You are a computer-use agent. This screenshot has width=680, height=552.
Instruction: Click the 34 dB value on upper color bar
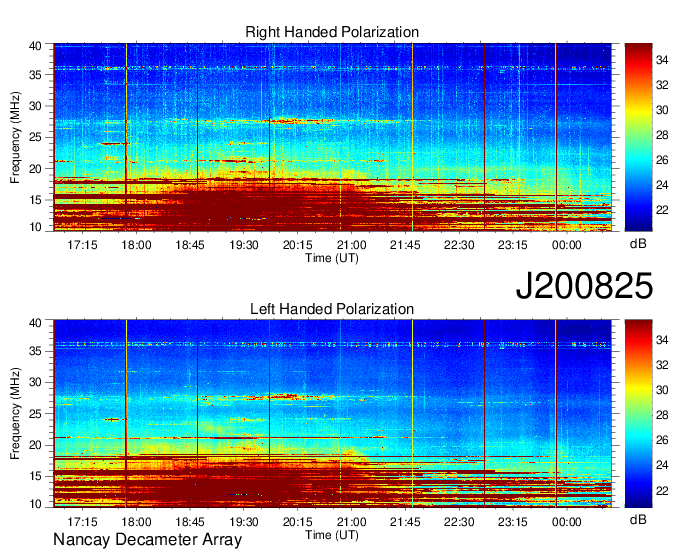pyautogui.click(x=662, y=60)
